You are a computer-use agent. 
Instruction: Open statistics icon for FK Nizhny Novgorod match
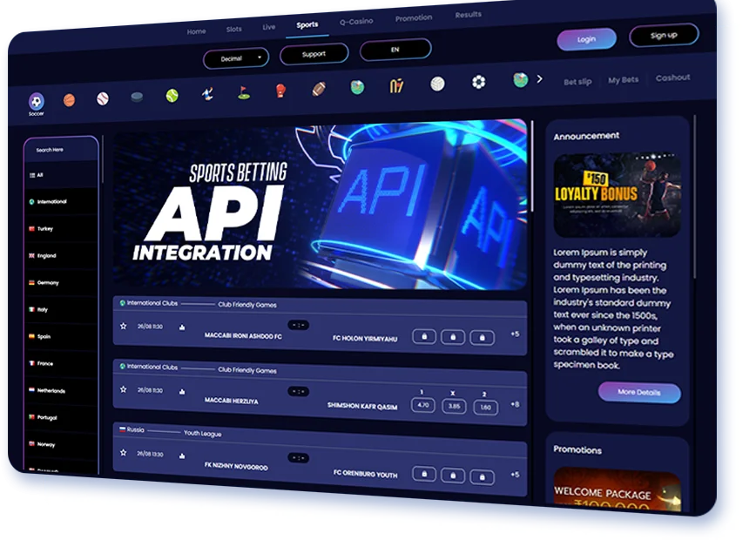point(182,456)
